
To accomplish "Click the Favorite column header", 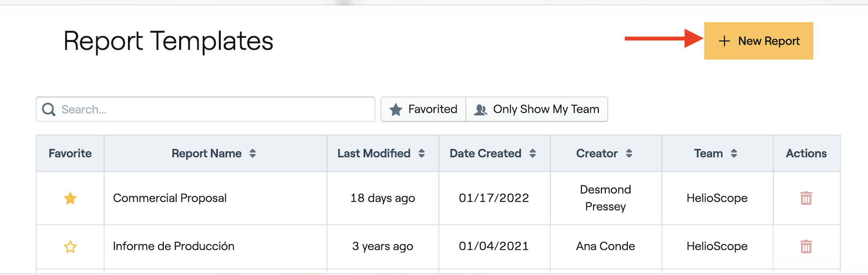I will tap(70, 153).
